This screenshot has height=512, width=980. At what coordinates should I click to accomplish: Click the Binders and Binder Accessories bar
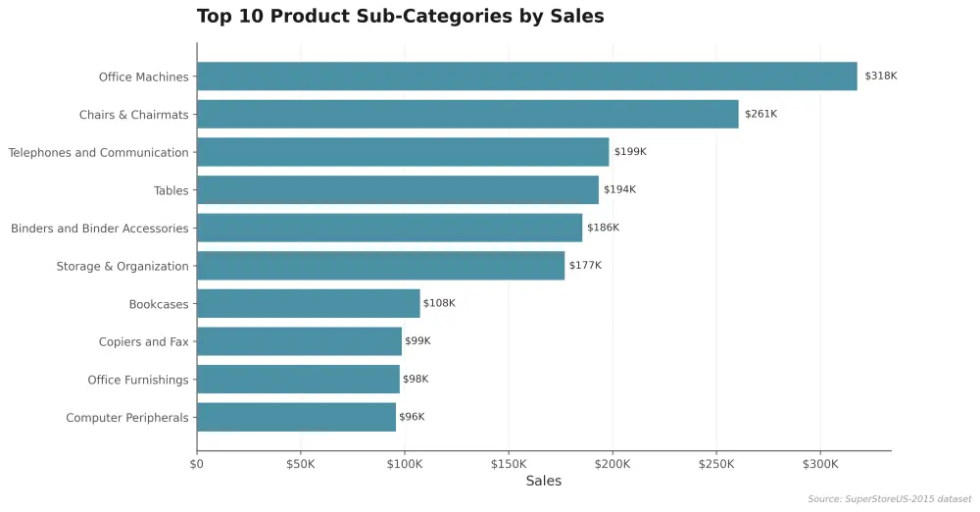pyautogui.click(x=389, y=228)
